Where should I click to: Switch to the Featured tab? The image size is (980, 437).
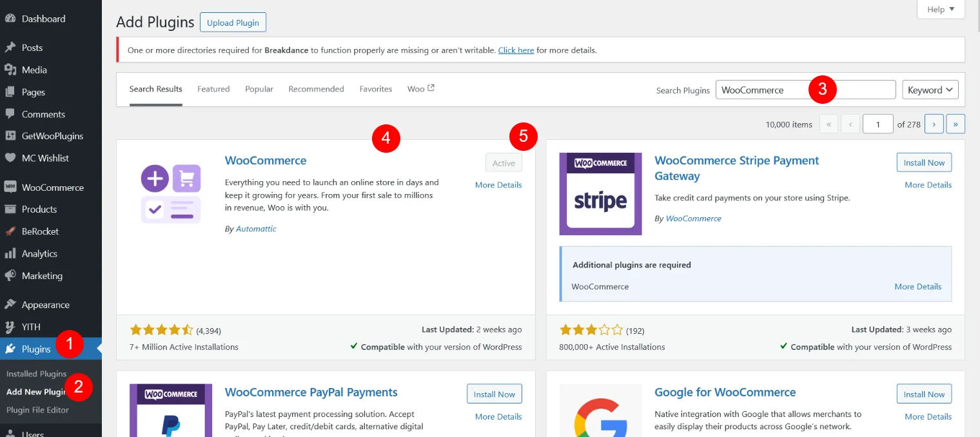pyautogui.click(x=213, y=89)
